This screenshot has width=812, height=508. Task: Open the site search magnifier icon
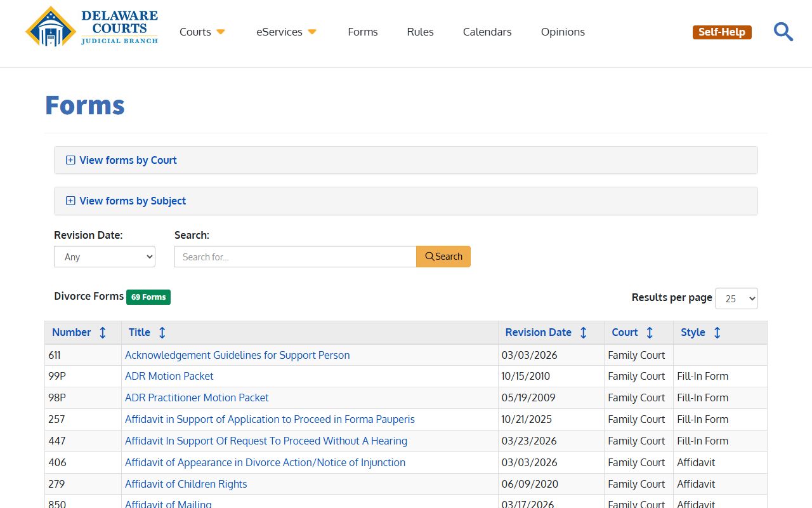point(783,32)
